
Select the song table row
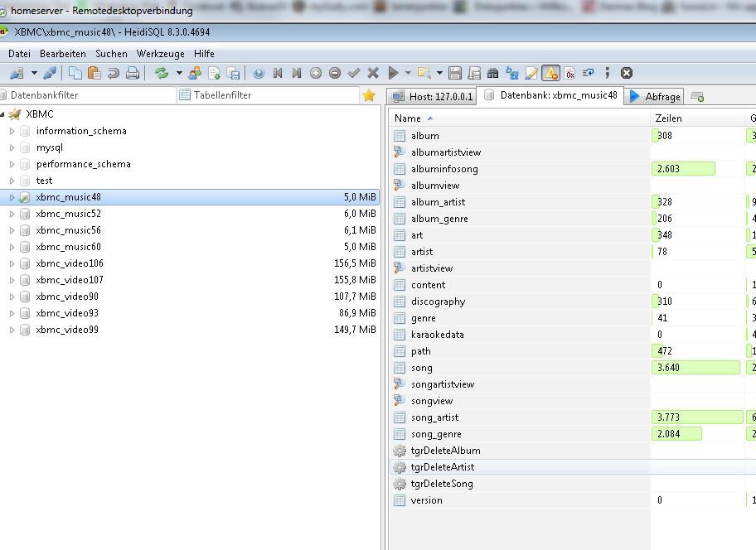pos(421,368)
